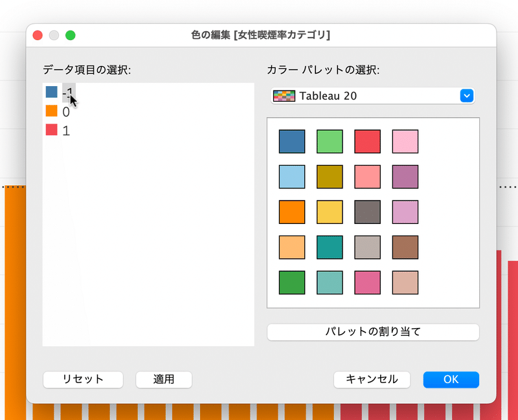Screen dimensions: 518x420
Task: Select the teal palette swatch
Action: pos(330,247)
